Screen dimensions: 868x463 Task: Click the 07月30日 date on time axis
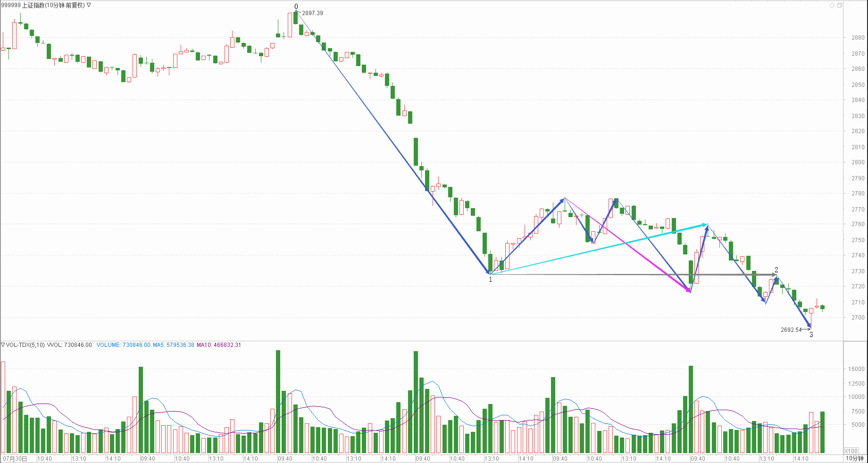[15, 458]
